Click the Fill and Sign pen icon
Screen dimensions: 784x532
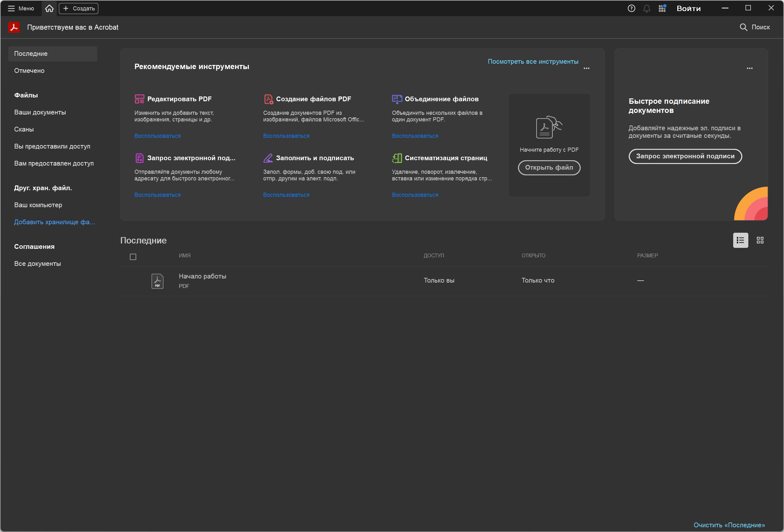(x=268, y=158)
